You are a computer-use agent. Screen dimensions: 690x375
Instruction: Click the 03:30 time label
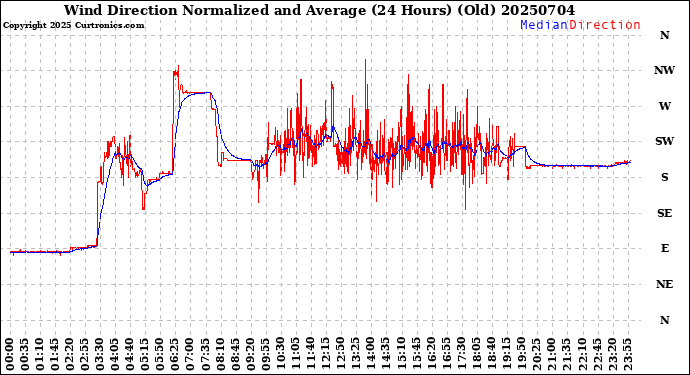[100, 355]
